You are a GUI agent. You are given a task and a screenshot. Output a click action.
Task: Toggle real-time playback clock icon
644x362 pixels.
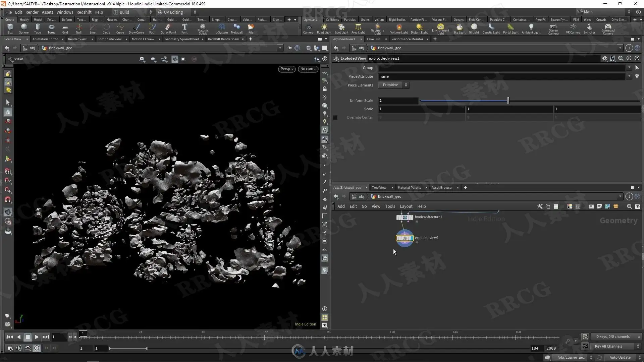coord(37,348)
